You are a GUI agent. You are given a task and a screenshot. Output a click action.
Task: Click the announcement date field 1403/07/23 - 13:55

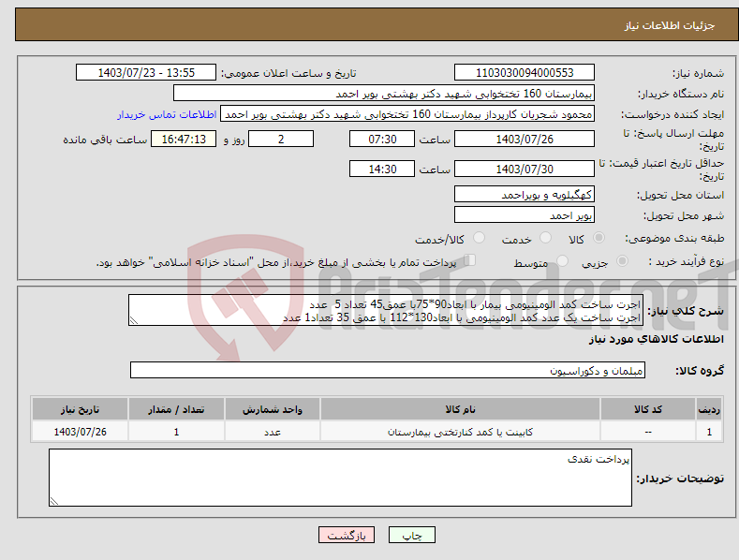146,73
